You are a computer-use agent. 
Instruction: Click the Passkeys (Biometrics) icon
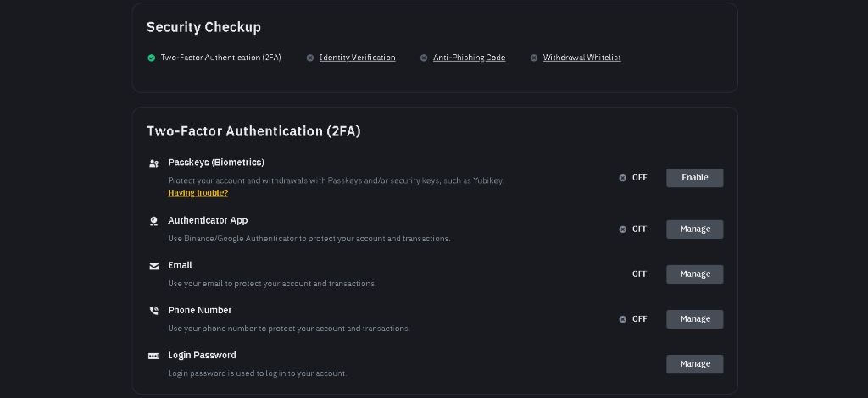(153, 163)
